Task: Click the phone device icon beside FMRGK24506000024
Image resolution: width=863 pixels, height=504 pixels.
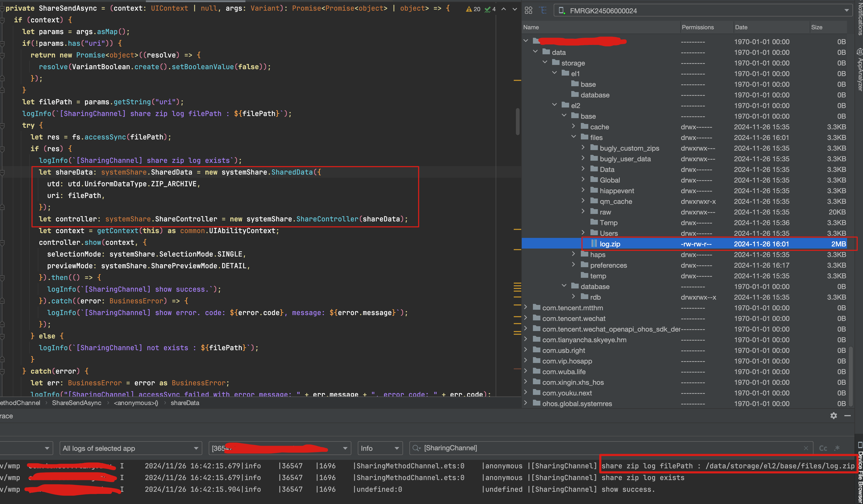Action: click(x=562, y=11)
